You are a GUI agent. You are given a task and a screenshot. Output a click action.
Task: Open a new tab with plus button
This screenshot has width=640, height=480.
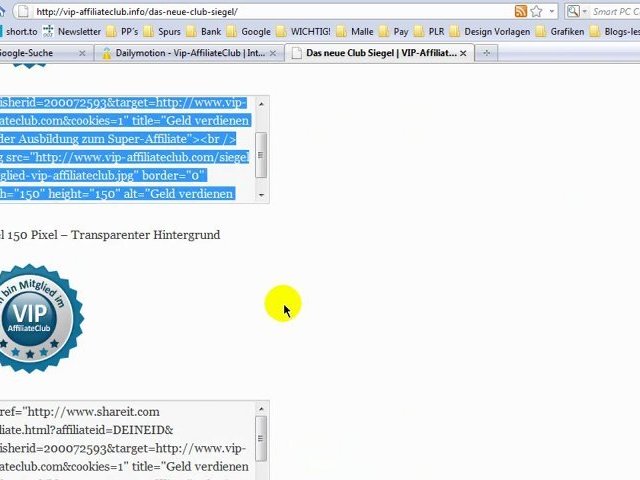(x=487, y=53)
